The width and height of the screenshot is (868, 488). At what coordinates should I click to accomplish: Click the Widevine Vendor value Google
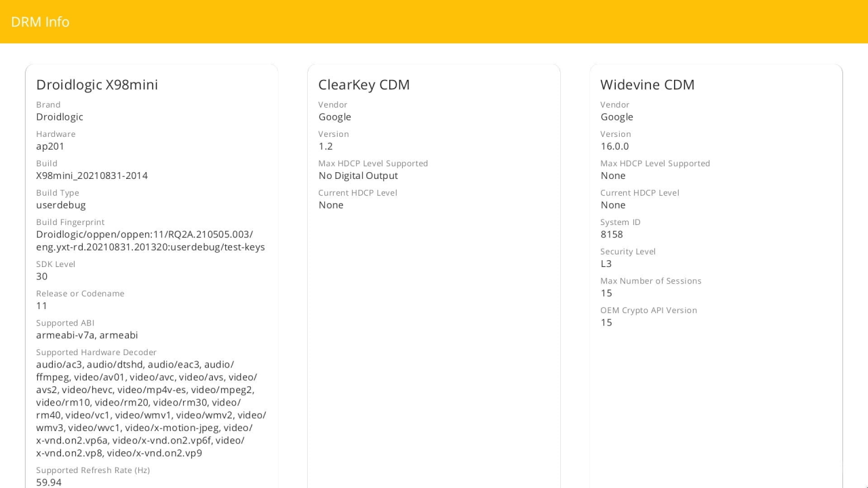tap(617, 117)
